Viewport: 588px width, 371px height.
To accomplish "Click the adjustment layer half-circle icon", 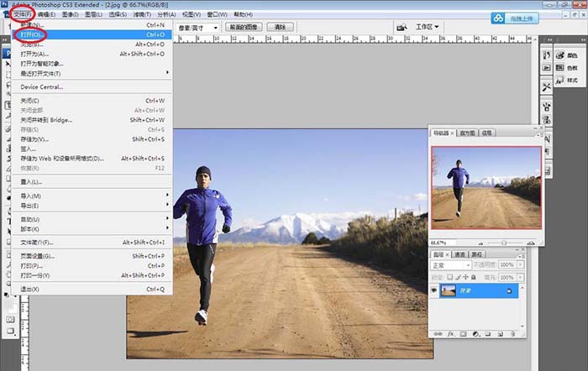I will [x=475, y=333].
